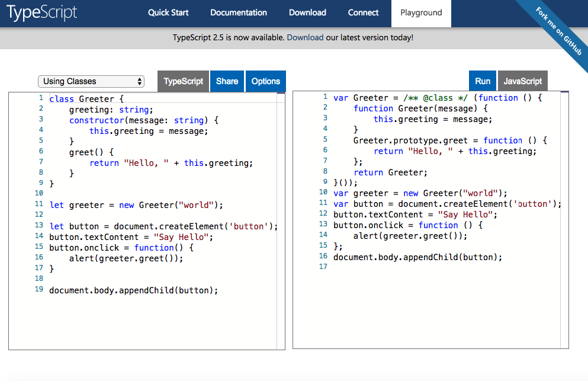Click 'function Greeter(message) {' in JavaScript output
Image resolution: width=588 pixels, height=381 pixels.
[420, 108]
